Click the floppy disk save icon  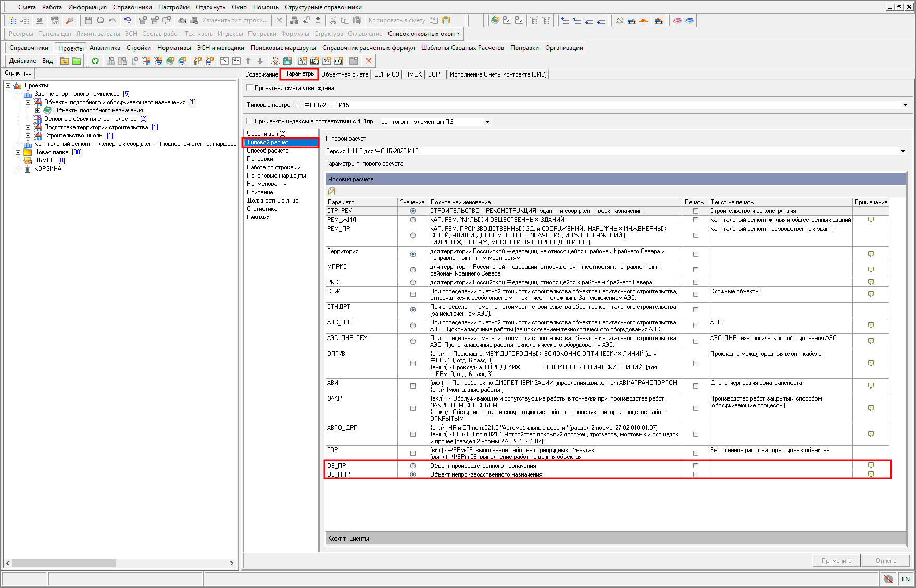coord(88,20)
